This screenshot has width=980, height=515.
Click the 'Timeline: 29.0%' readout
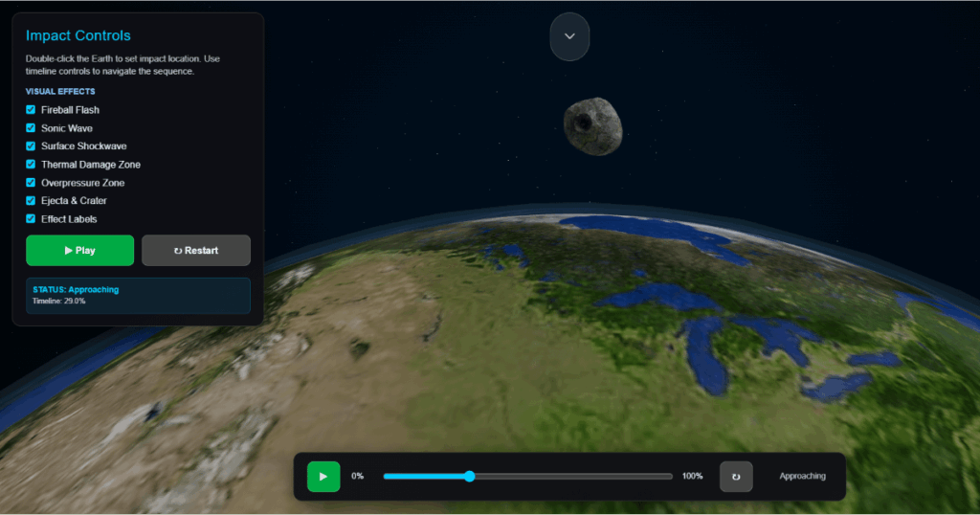point(58,301)
